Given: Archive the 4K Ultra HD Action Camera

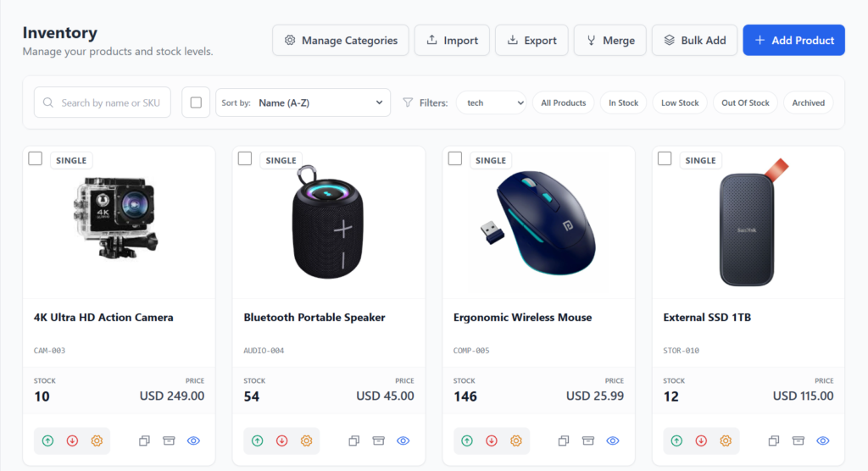Looking at the screenshot, I should tap(169, 441).
